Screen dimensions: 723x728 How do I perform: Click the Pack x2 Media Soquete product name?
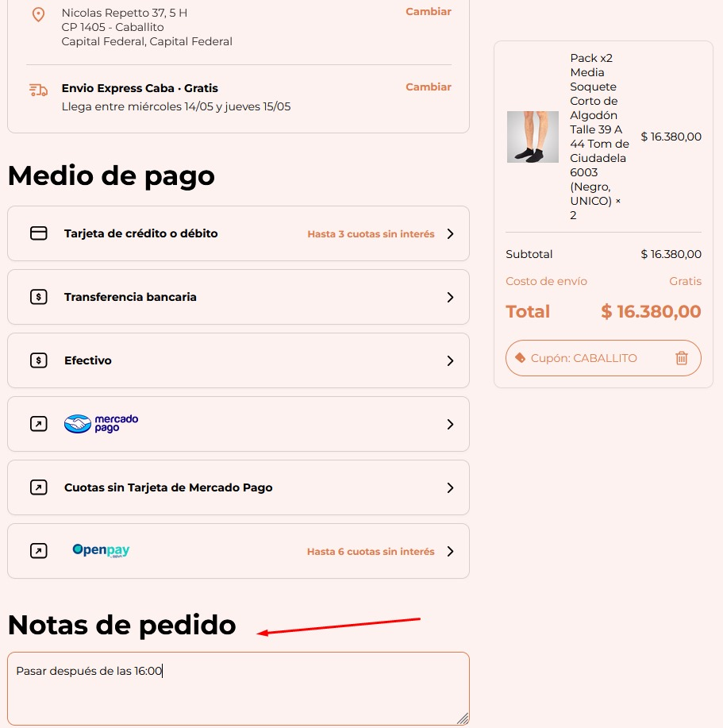599,137
